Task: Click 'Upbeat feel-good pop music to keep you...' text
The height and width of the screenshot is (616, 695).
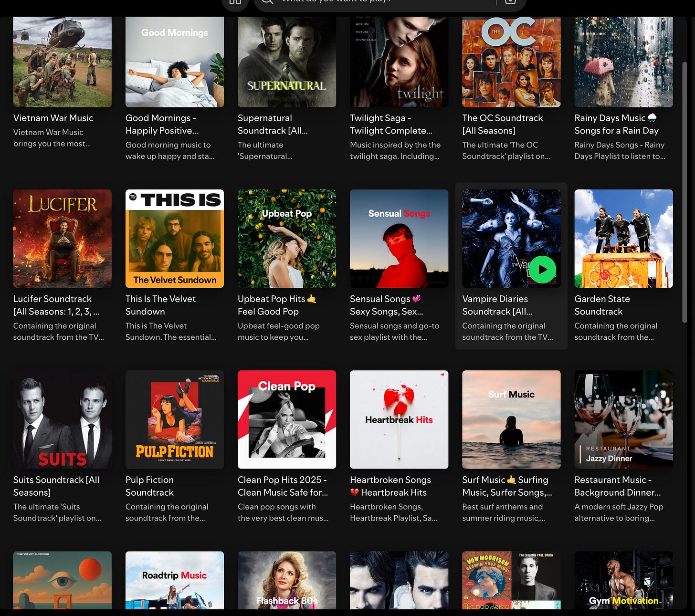Action: click(278, 331)
